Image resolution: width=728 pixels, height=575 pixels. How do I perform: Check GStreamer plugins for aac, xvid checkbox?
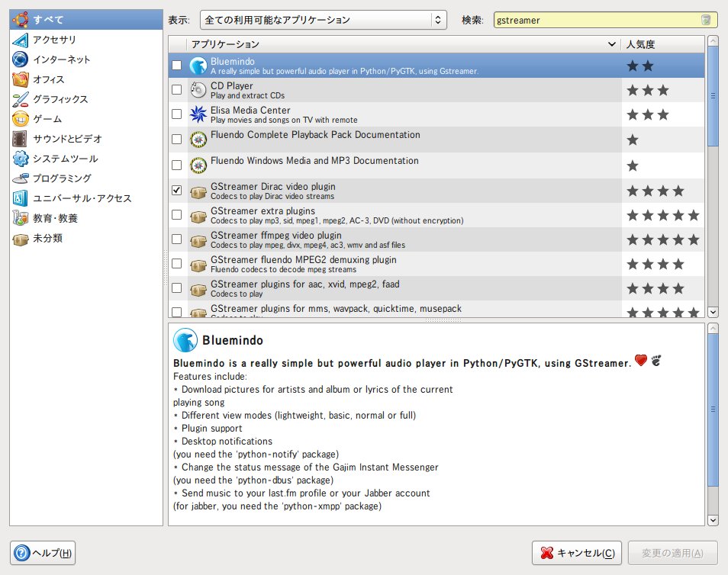177,288
